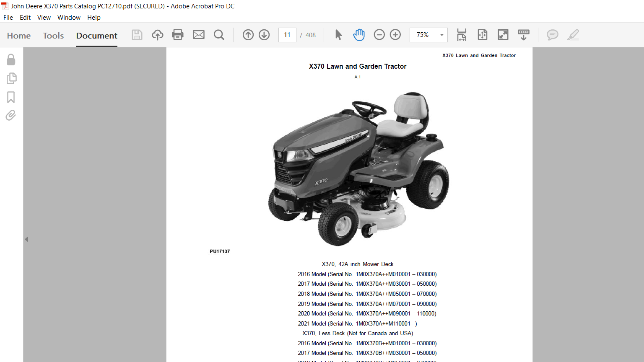Open the Window menu

pyautogui.click(x=69, y=18)
